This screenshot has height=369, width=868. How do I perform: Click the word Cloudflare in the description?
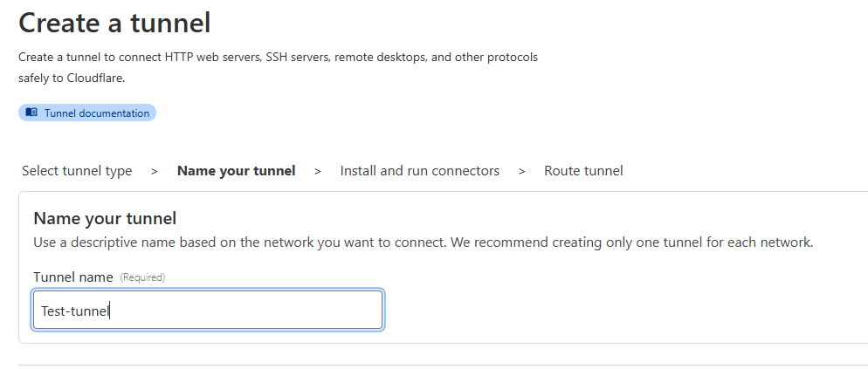pyautogui.click(x=96, y=78)
